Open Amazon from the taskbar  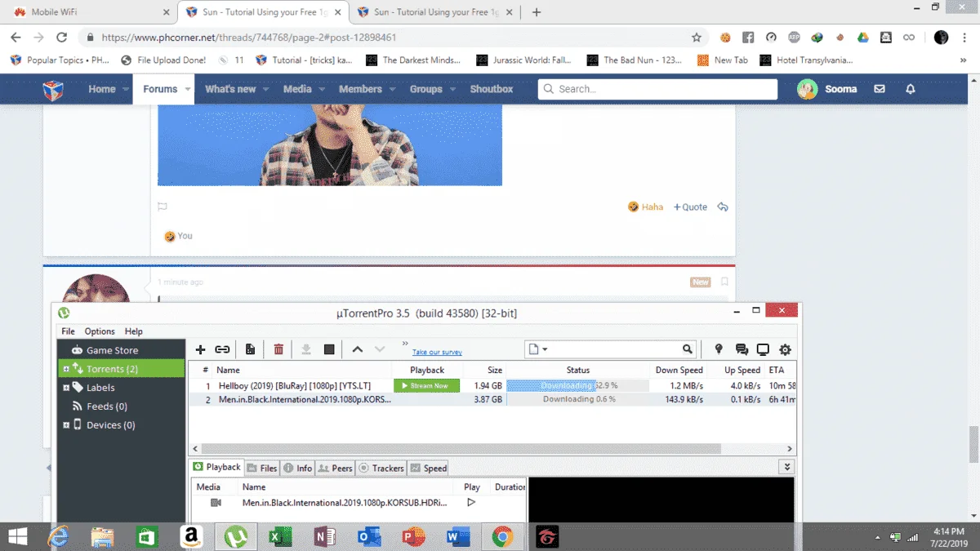[191, 536]
